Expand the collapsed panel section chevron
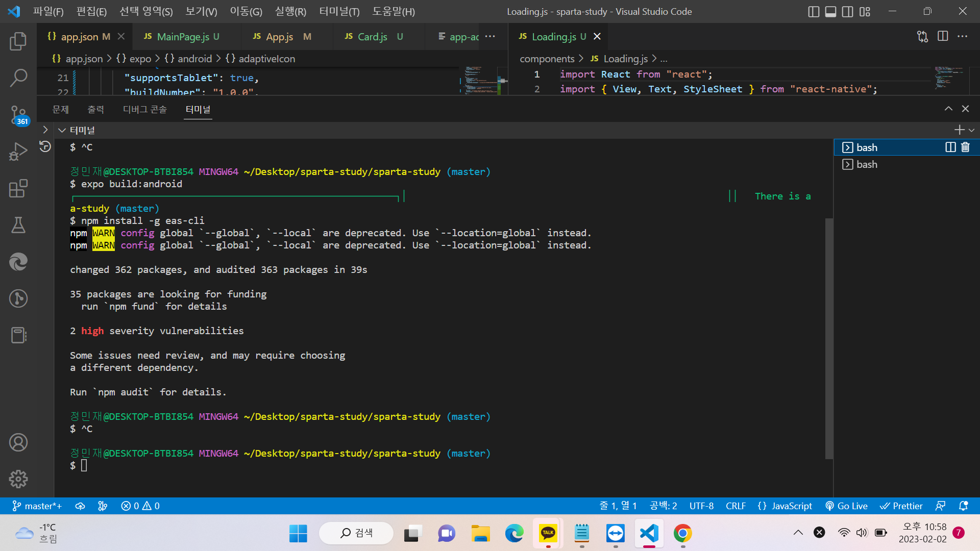This screenshot has width=980, height=551. pos(45,130)
